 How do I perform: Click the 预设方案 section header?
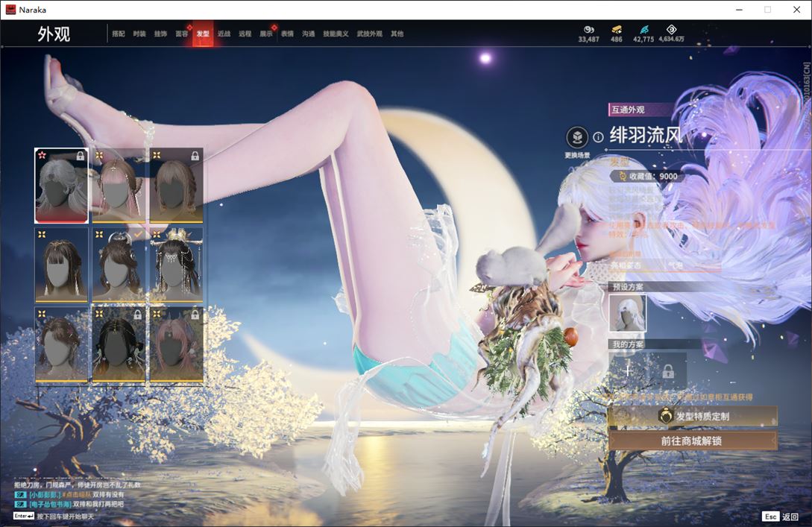point(628,287)
